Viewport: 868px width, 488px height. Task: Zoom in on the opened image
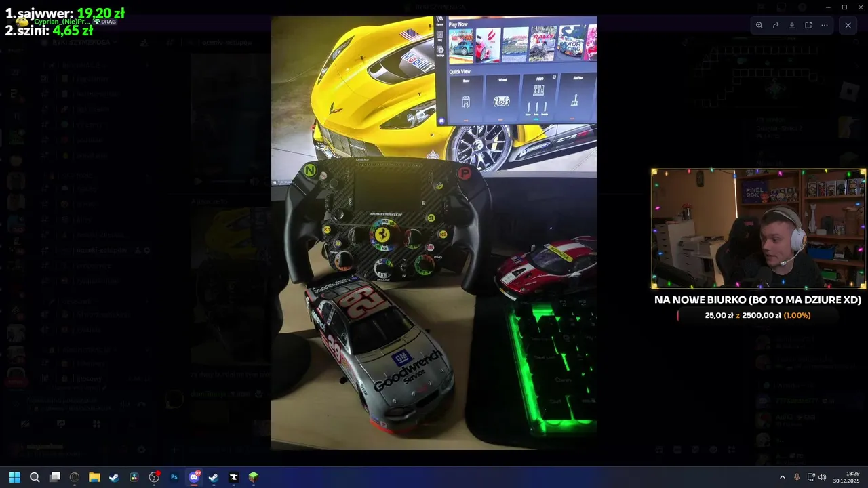point(759,25)
